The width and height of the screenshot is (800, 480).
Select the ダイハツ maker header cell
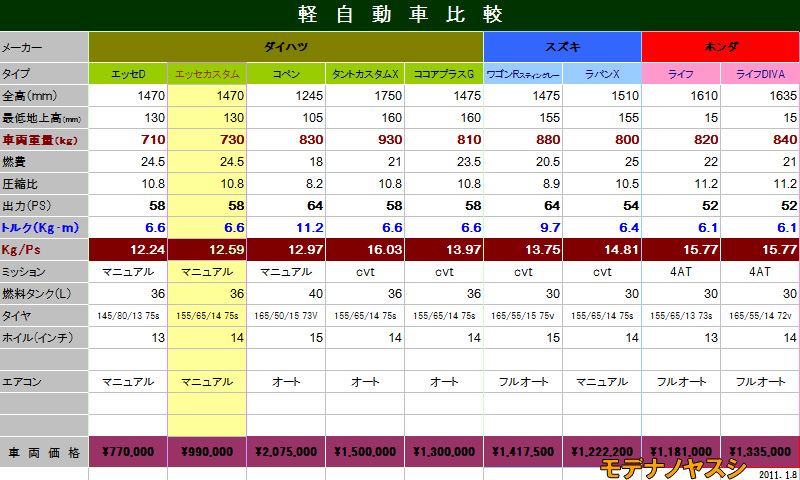[x=286, y=47]
